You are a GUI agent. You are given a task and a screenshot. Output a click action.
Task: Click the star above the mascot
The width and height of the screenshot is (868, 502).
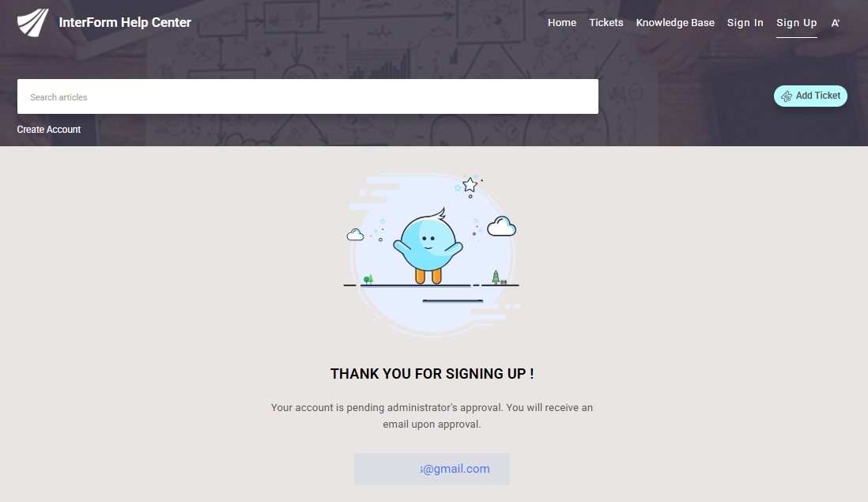pos(470,185)
